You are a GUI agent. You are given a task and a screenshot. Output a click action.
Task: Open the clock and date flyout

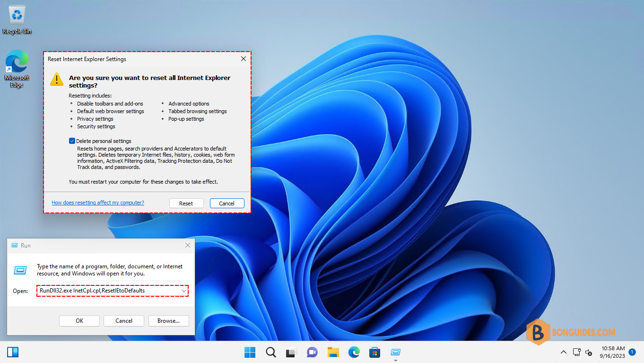click(612, 352)
